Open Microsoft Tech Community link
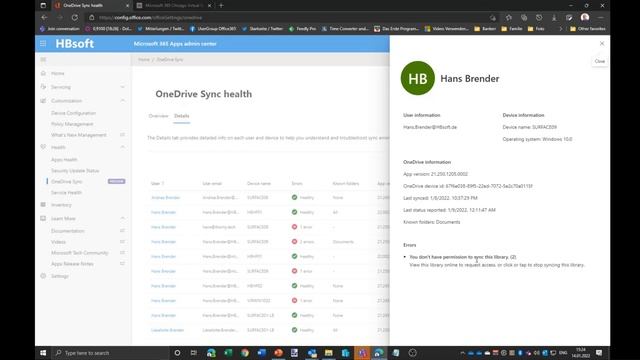 pyautogui.click(x=80, y=253)
